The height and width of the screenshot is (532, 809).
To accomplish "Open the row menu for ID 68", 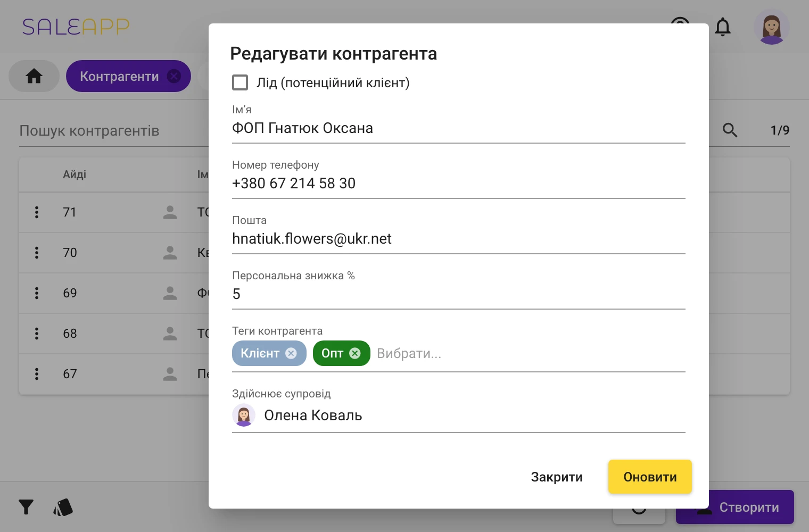I will 37,334.
